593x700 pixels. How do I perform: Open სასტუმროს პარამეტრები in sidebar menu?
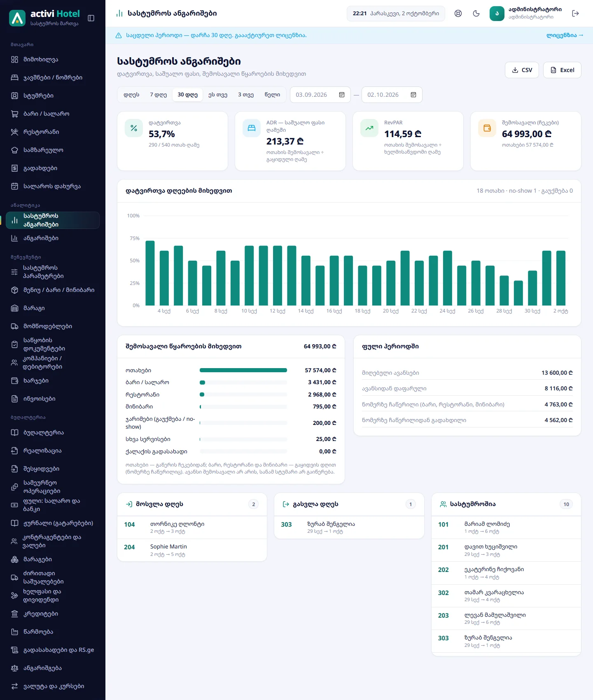[x=53, y=272]
